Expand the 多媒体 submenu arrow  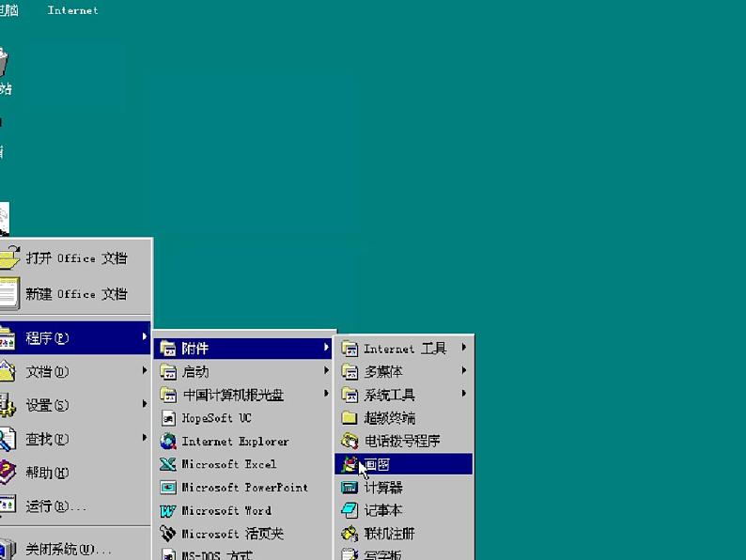tap(464, 370)
